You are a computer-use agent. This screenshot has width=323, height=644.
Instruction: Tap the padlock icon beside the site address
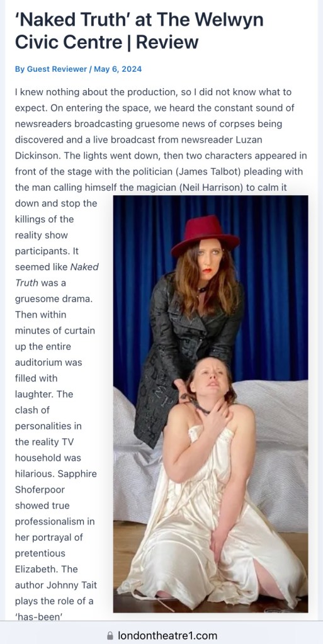pos(110,635)
